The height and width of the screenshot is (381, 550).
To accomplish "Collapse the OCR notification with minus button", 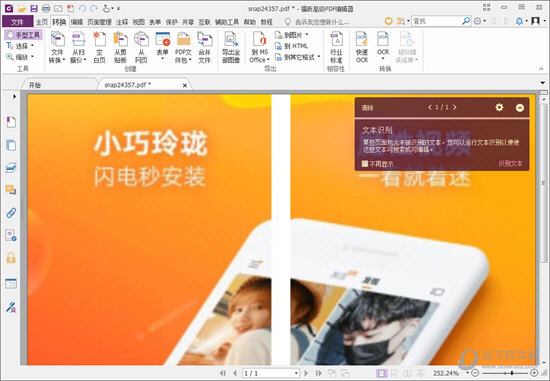I will click(x=520, y=108).
